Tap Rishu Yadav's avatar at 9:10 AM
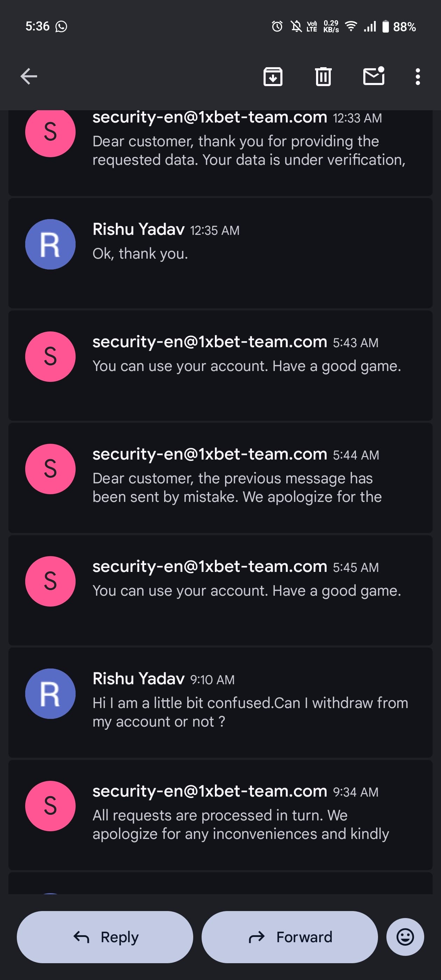 [x=50, y=694]
